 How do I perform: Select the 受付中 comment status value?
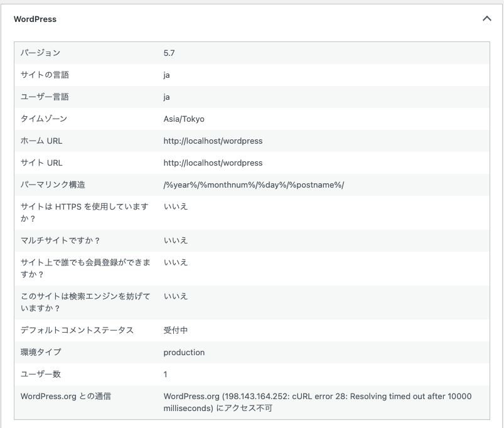pos(176,330)
